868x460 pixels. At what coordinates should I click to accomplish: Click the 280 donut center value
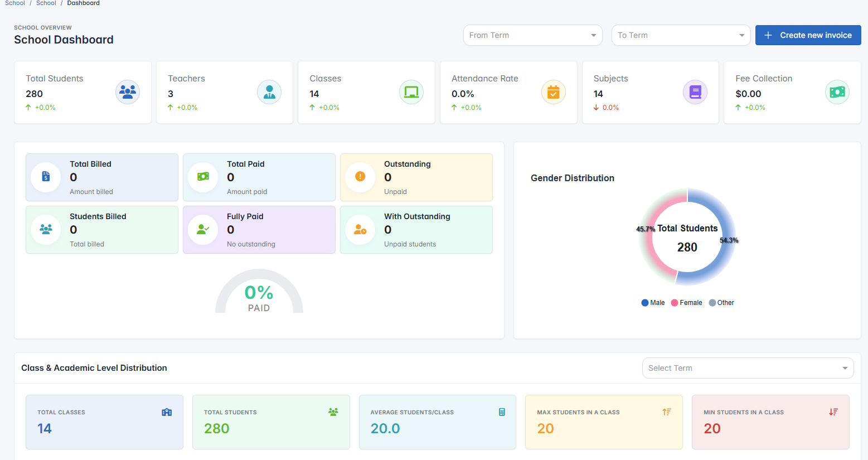(687, 247)
